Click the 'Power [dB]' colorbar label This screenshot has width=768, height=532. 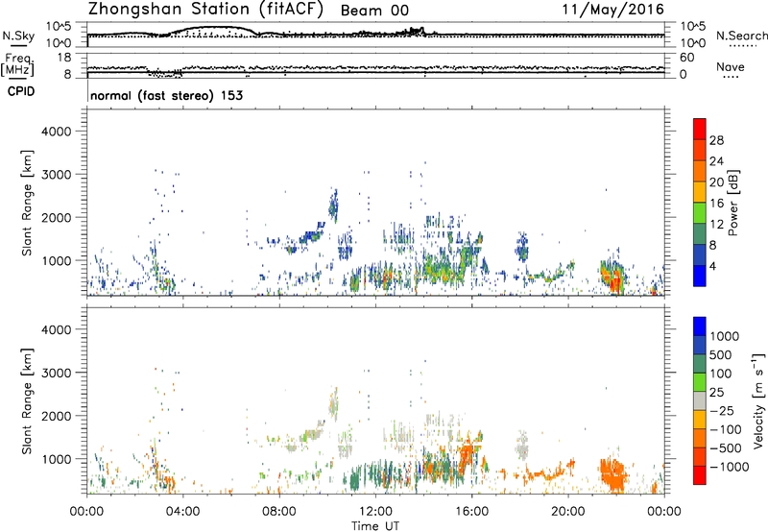point(732,203)
